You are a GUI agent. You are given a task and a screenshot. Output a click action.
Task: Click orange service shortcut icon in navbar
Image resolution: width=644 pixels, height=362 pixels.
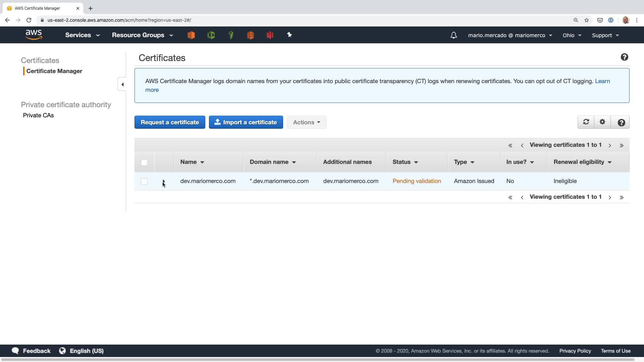click(191, 35)
